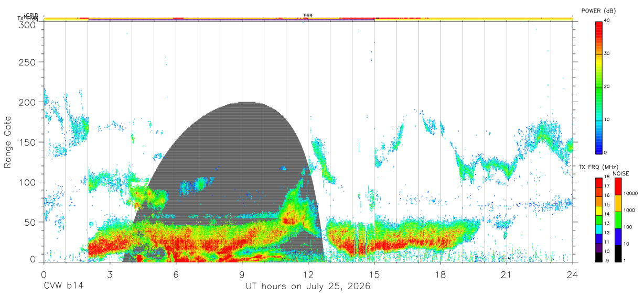This screenshot has height=297, width=644.
Task: Pick the red 17-18 MHz frequency swatch
Action: tap(598, 182)
